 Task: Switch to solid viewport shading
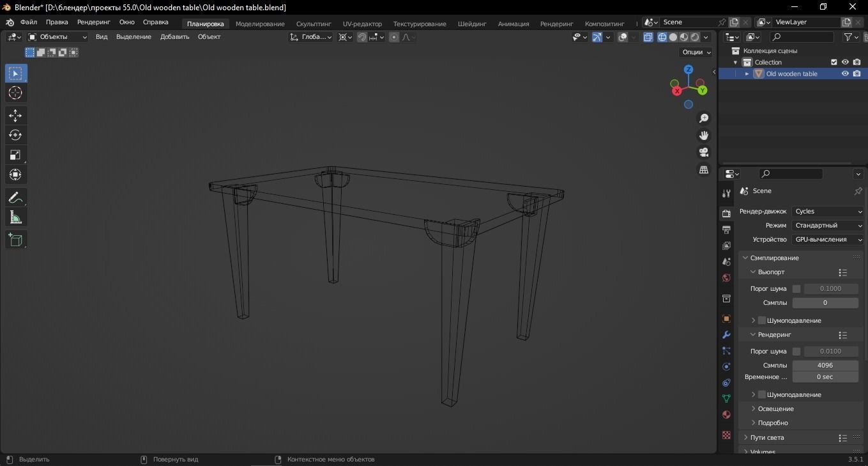(x=673, y=37)
